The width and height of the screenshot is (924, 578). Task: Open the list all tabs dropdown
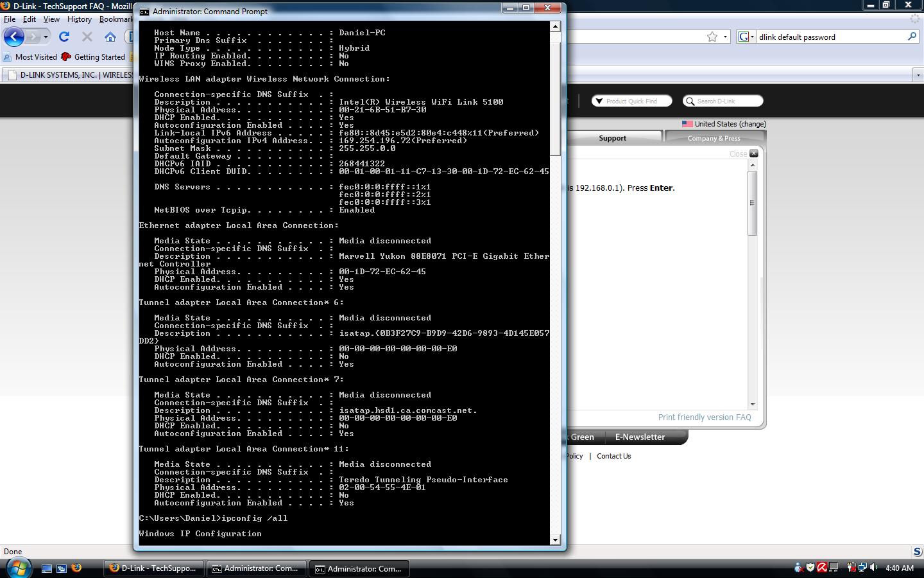pos(917,75)
